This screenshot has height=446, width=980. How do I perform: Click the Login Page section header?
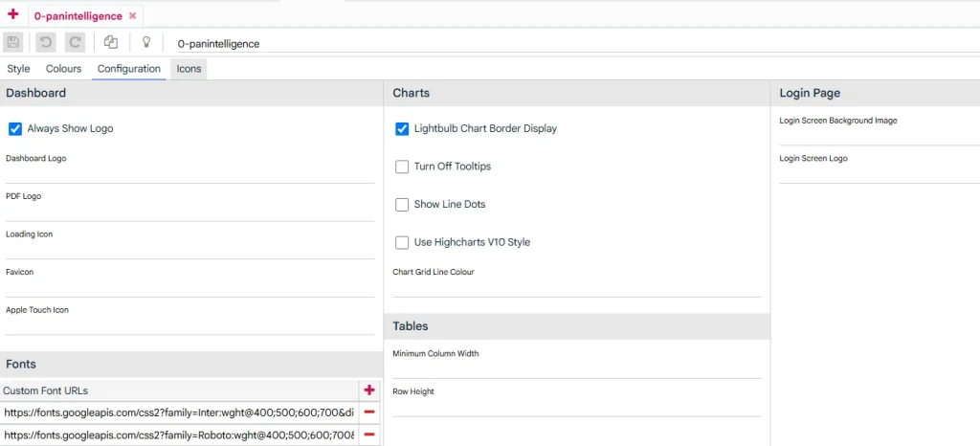pyautogui.click(x=876, y=93)
